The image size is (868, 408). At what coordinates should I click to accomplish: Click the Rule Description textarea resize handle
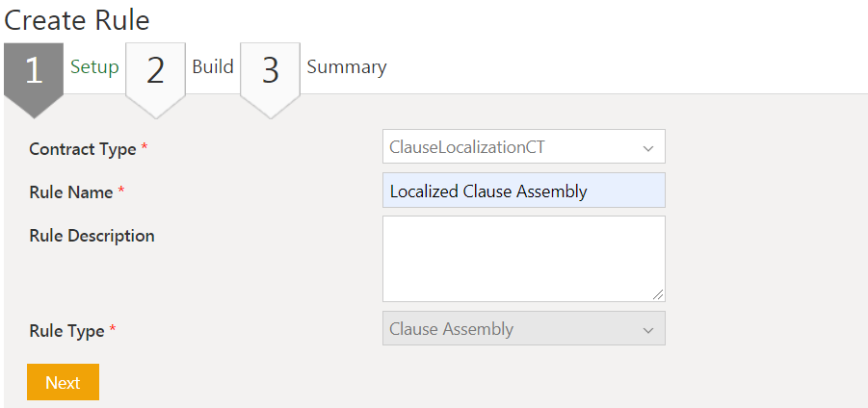(x=659, y=295)
